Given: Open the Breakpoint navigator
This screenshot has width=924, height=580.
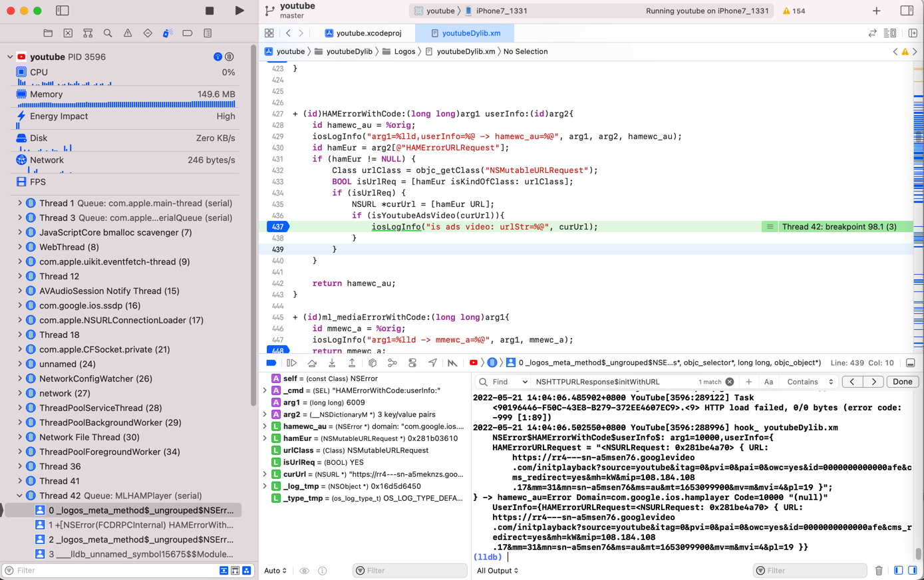Looking at the screenshot, I should (x=188, y=33).
